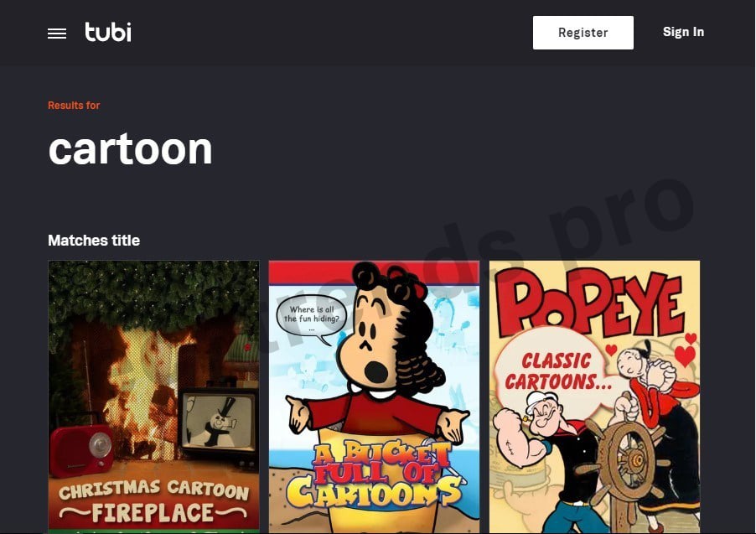This screenshot has height=534, width=756.
Task: Open the Sign In link
Action: tap(683, 32)
